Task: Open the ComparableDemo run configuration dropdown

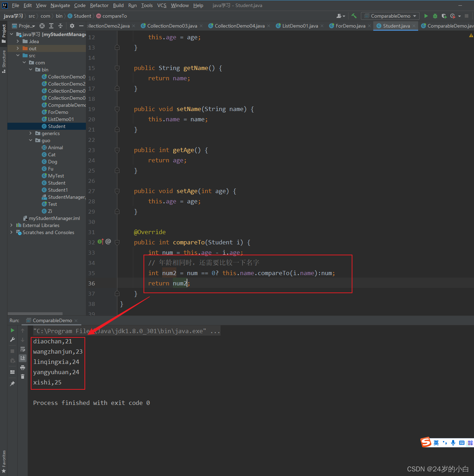Action: click(x=390, y=16)
